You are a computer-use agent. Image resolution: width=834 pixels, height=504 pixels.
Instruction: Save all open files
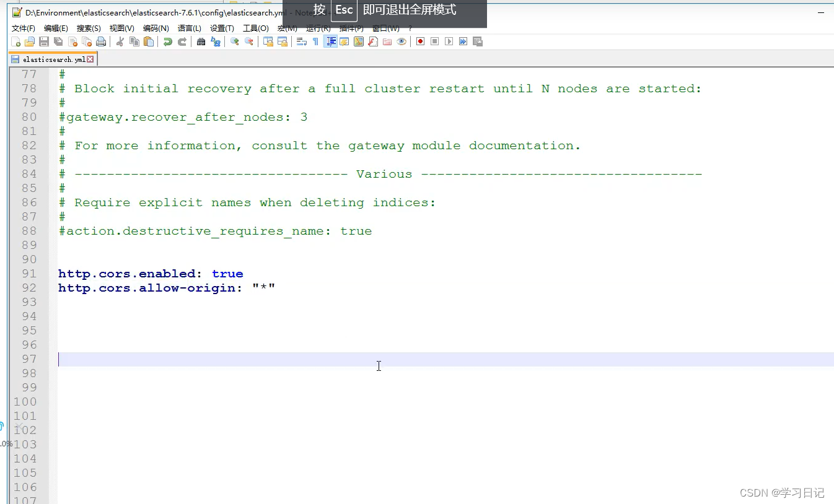(x=58, y=41)
